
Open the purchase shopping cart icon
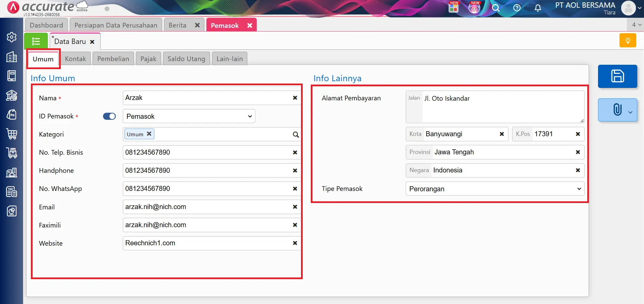12,134
